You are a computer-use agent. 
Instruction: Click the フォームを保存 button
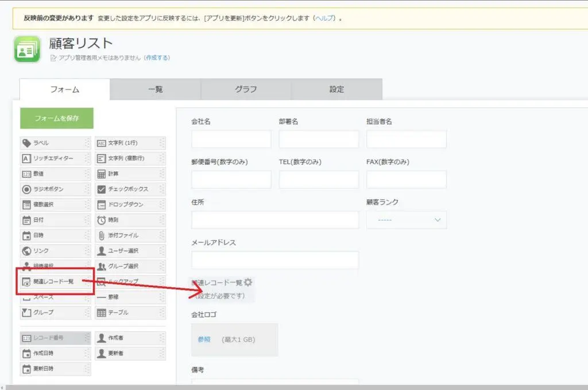[56, 118]
